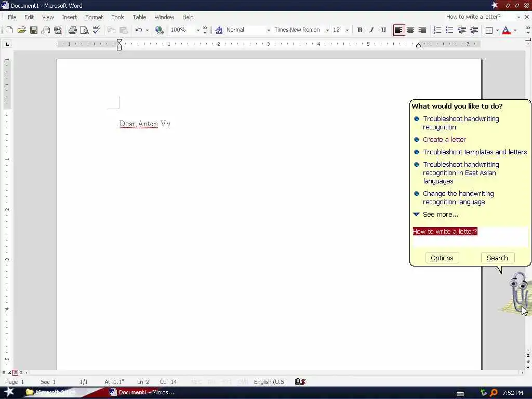This screenshot has height=399, width=532.
Task: Click the keyboard icon in the system tray
Action: pos(460,393)
